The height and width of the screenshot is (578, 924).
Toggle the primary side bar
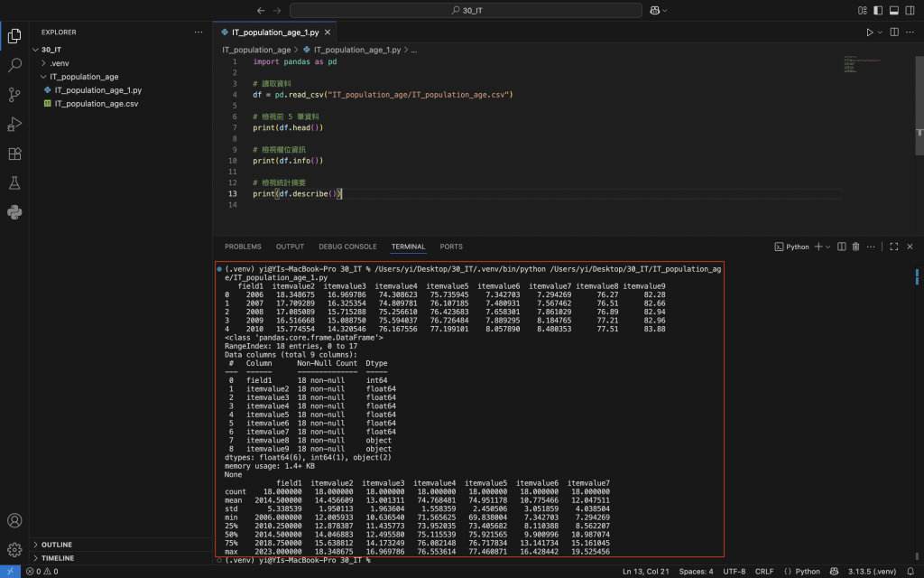[x=878, y=11]
